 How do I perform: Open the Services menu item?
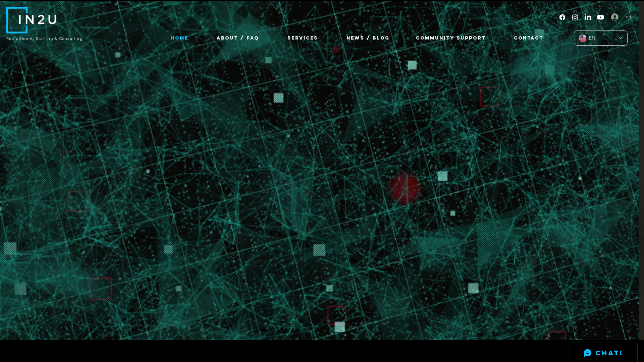(303, 38)
